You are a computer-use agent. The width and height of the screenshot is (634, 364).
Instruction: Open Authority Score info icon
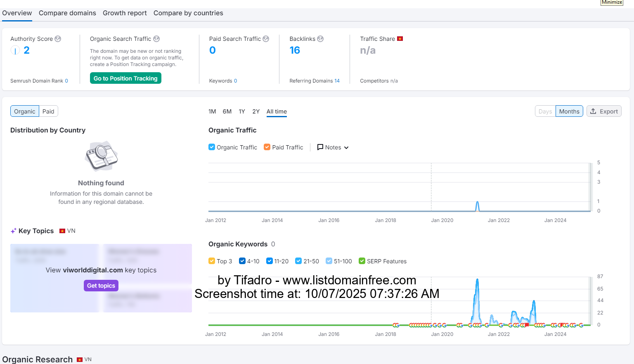(58, 39)
